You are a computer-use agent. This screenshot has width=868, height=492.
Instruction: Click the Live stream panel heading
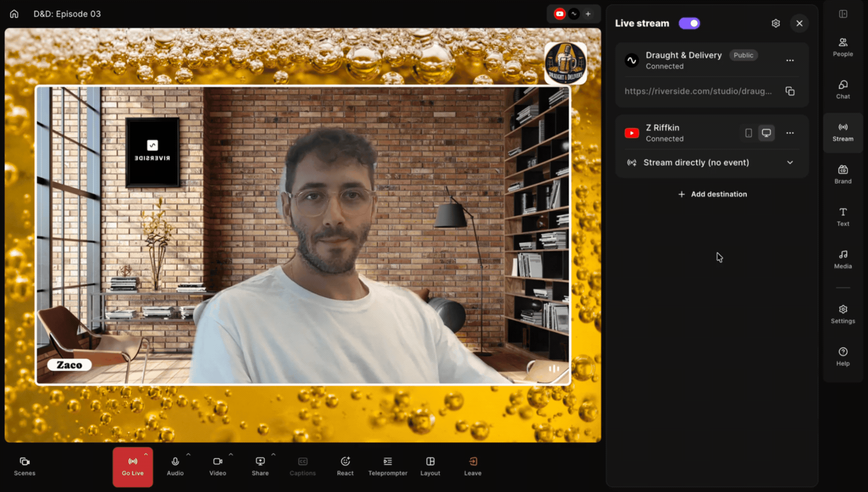[x=642, y=23]
